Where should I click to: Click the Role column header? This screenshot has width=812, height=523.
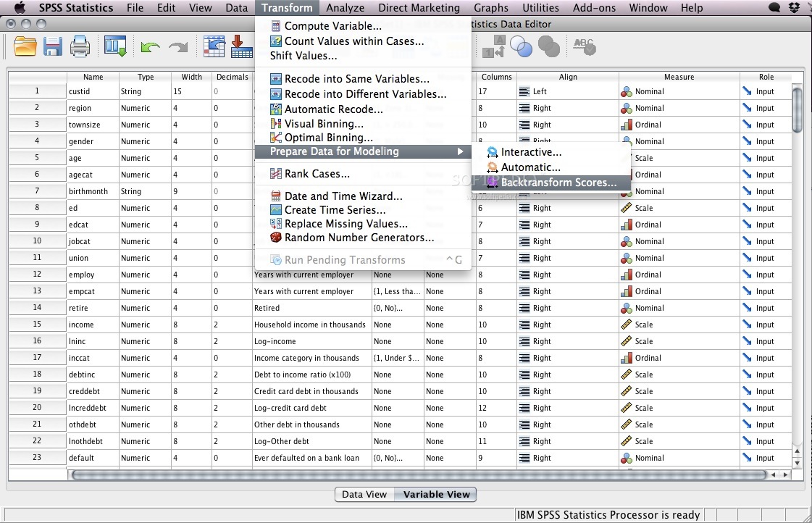click(766, 77)
